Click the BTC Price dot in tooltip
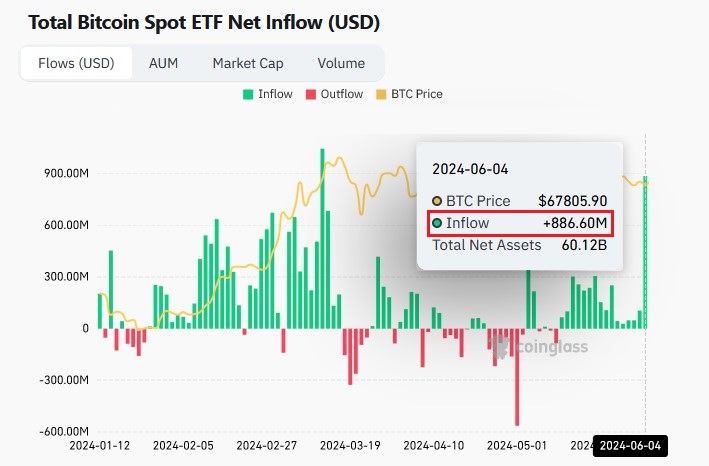Viewport: 709px width, 466px height. [437, 201]
